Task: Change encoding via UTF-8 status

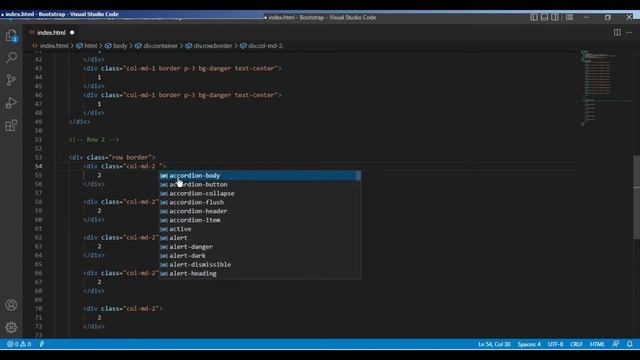Action: pyautogui.click(x=556, y=344)
